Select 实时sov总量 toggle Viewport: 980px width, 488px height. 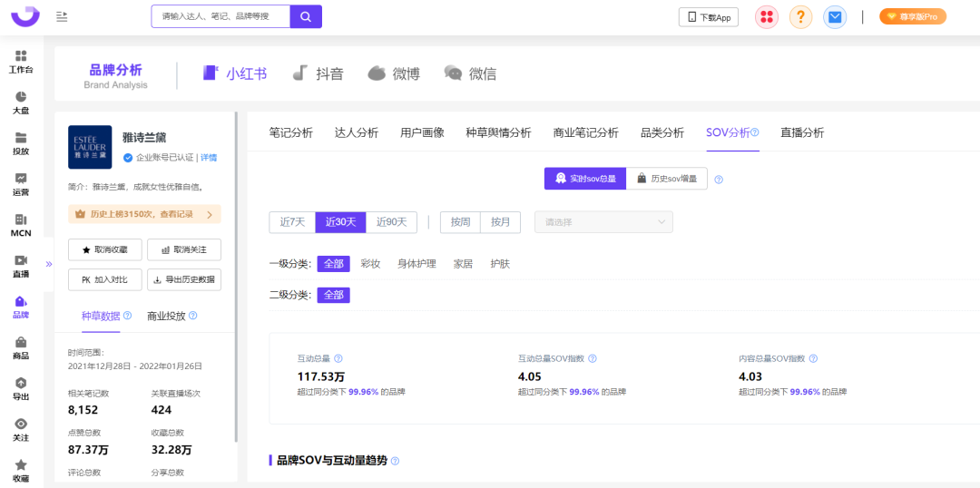[x=585, y=178]
